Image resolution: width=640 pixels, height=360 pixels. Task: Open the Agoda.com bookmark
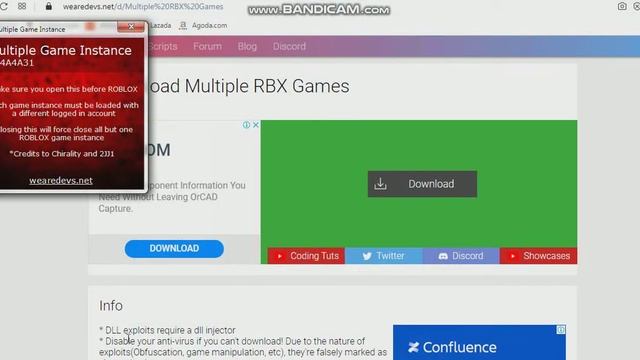[203, 25]
